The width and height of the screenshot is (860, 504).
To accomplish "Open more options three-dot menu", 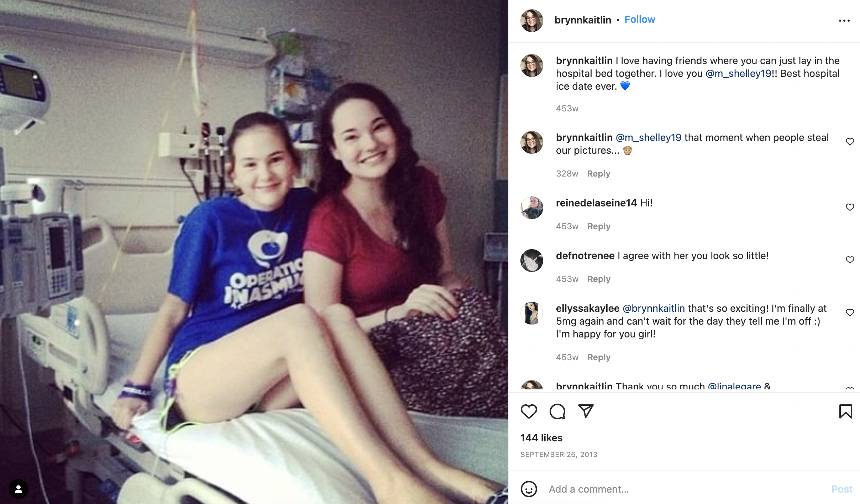I will pos(844,21).
